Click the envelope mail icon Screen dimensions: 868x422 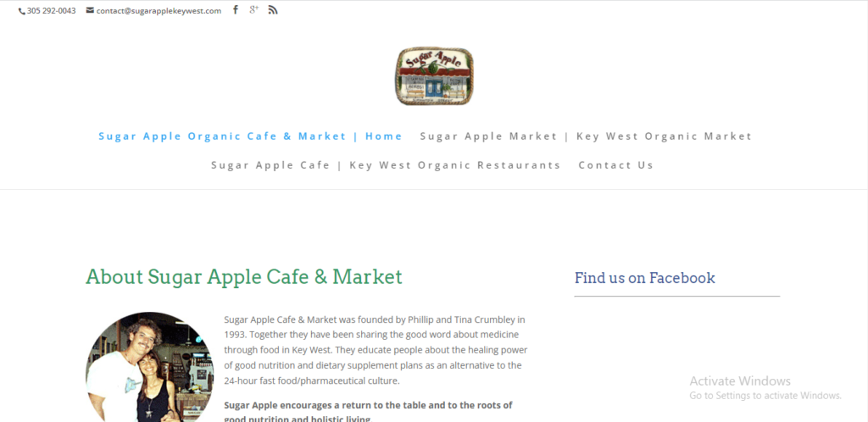[90, 10]
